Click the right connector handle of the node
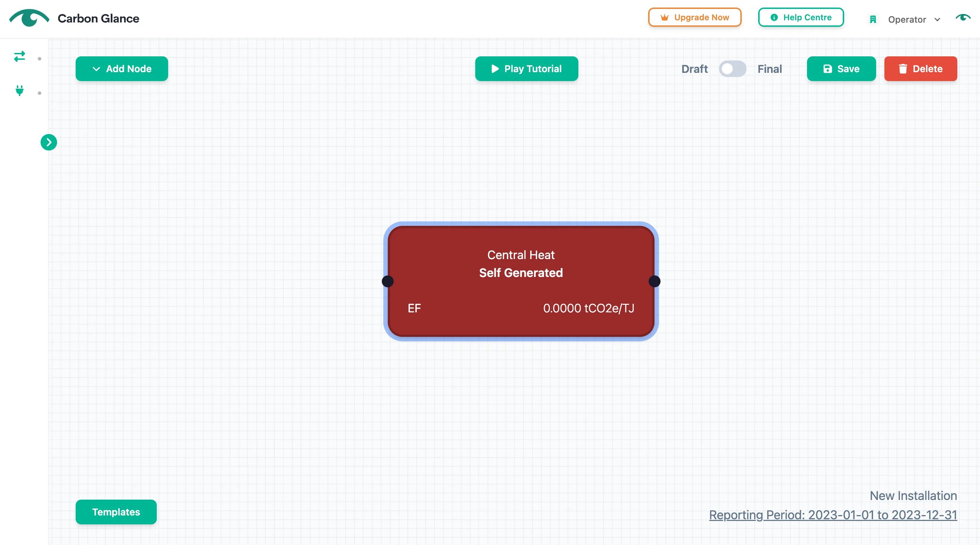 654,281
